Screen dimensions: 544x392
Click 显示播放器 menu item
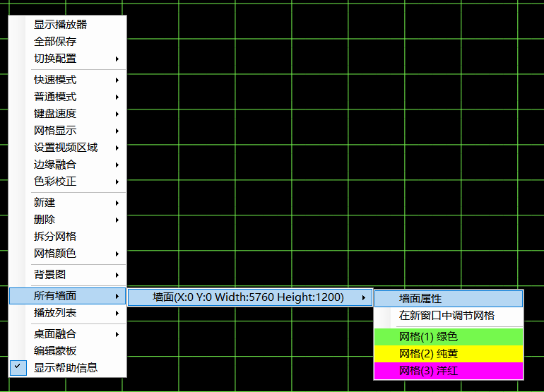point(60,25)
